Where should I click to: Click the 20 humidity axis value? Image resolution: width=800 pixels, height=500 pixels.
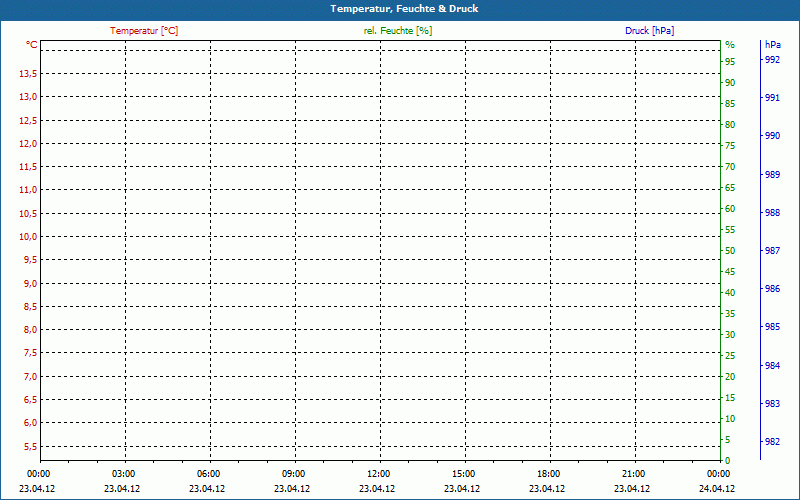click(730, 377)
